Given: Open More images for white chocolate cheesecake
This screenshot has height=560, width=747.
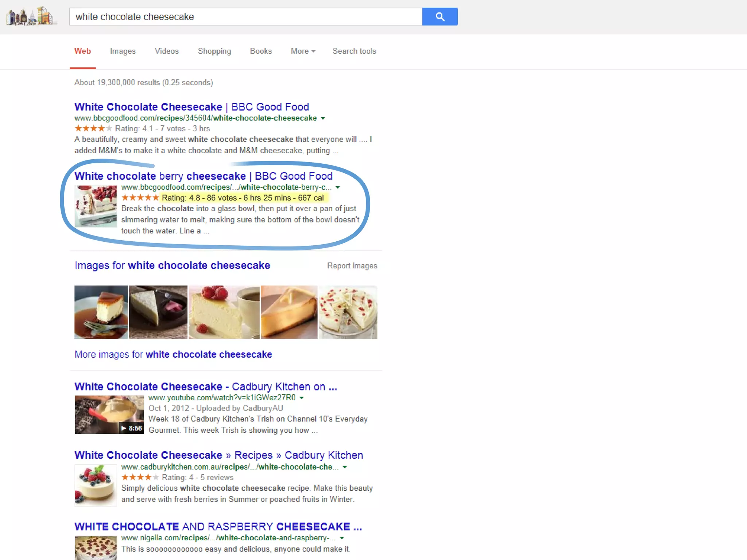Looking at the screenshot, I should pyautogui.click(x=173, y=354).
